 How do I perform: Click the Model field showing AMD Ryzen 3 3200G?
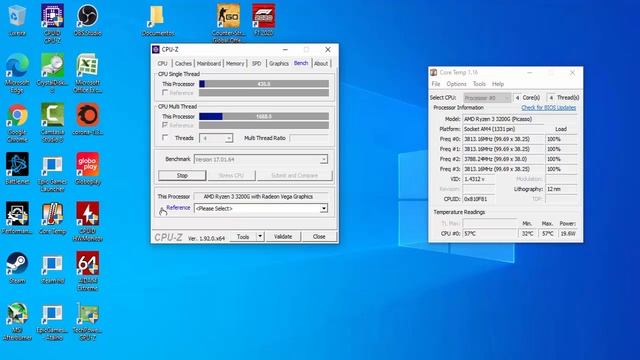[x=520, y=119]
